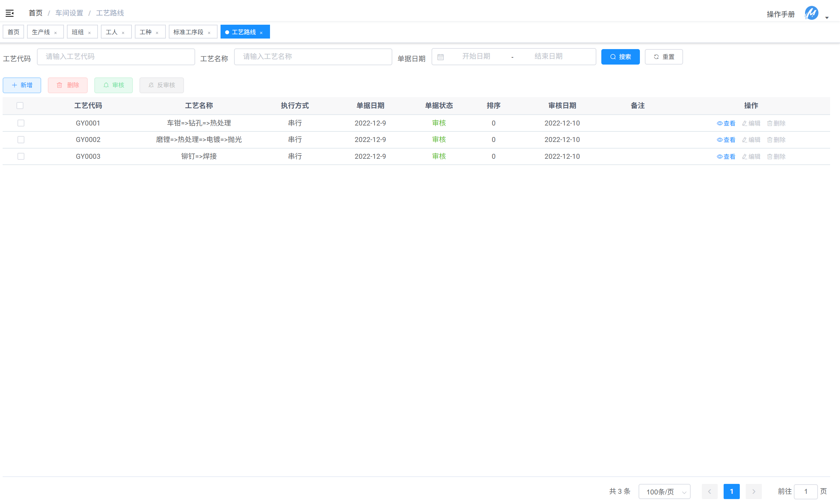Open the calendar icon beside 单据日期
The height and width of the screenshot is (504, 840).
(441, 57)
